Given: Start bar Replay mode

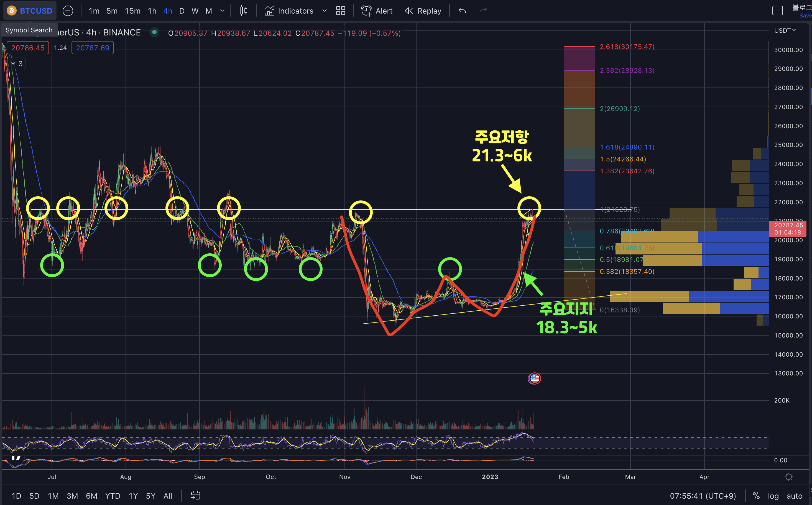Looking at the screenshot, I should point(423,11).
